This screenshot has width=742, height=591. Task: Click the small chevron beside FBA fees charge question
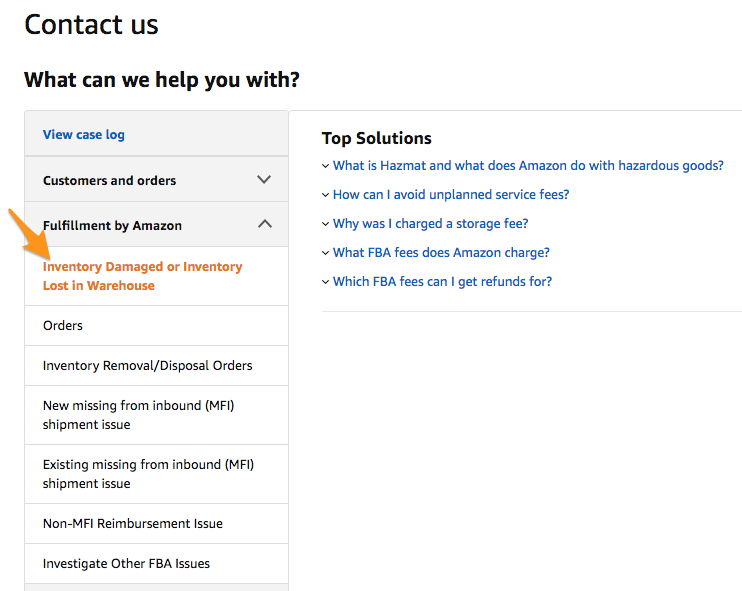(x=326, y=253)
